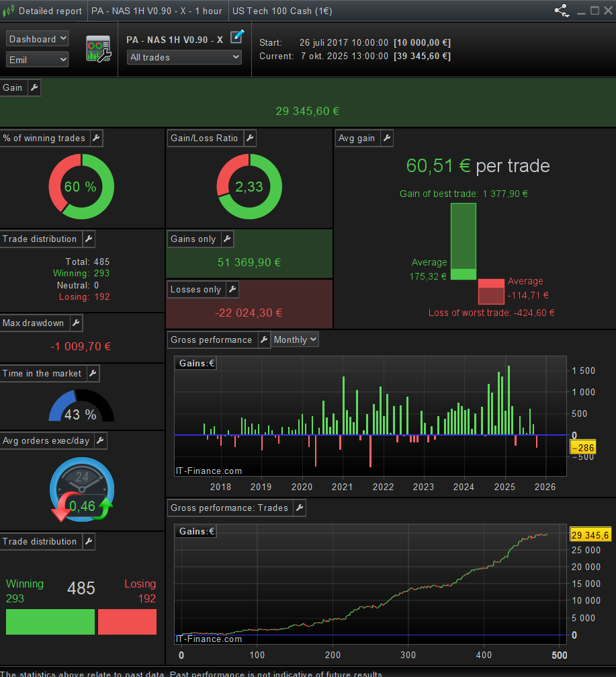
Task: Click the 29 345,6 price marker on chart
Action: tap(589, 535)
